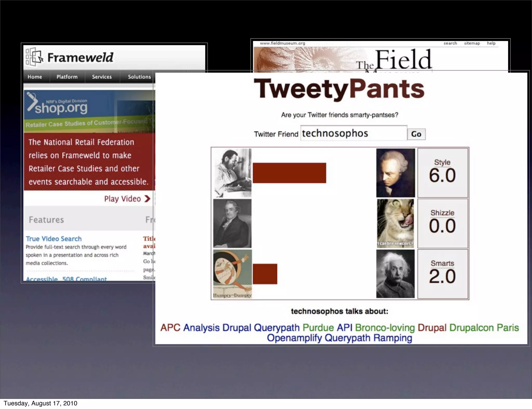The image size is (532, 409).
Task: Click the Einstein photo thumbnail
Action: (395, 274)
